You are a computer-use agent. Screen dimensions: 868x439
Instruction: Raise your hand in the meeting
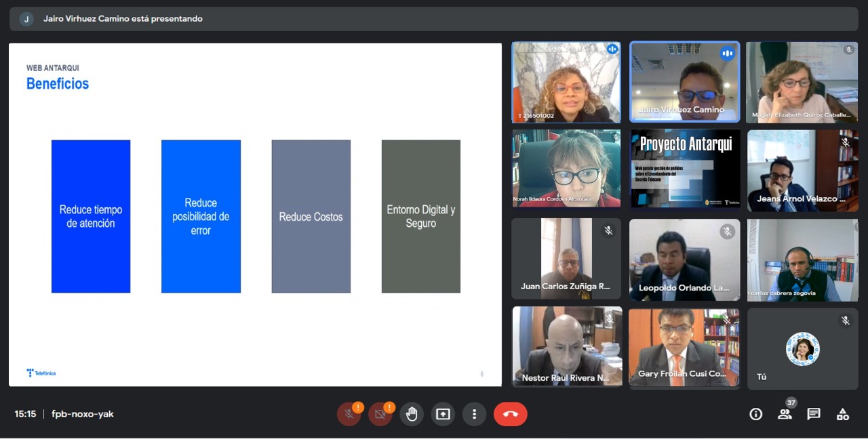pyautogui.click(x=412, y=414)
